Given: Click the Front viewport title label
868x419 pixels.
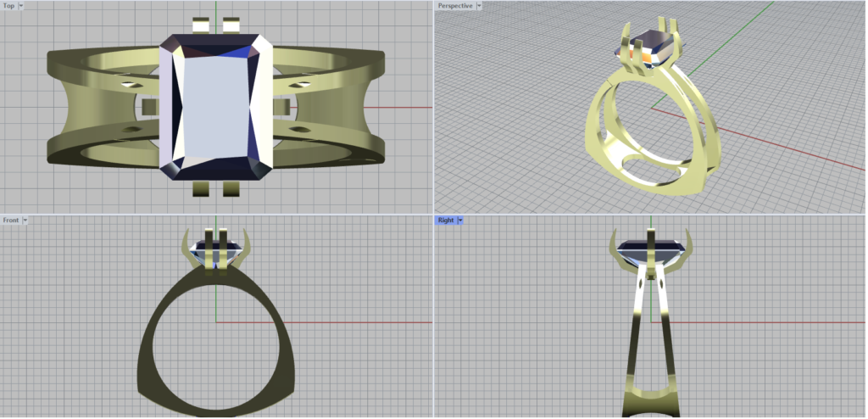Looking at the screenshot, I should pos(11,221).
